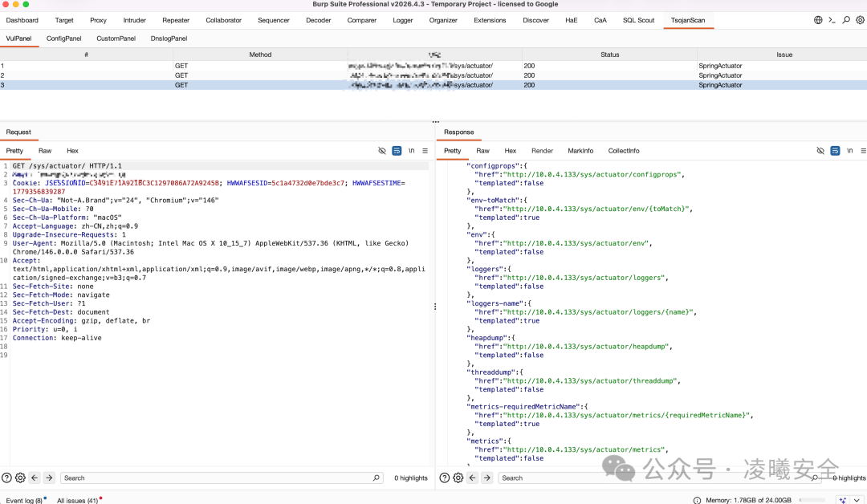867x504 pixels.
Task: Go to previous match in Response search
Action: 472,478
